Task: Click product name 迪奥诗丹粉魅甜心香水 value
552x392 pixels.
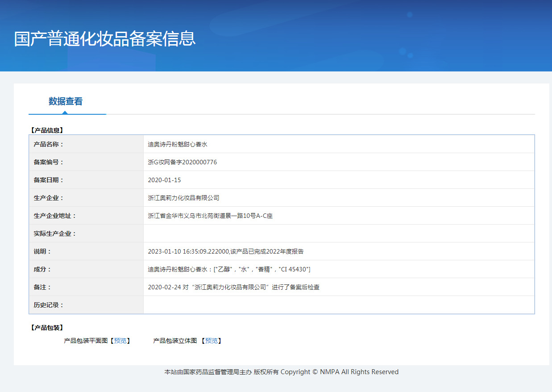Action: click(178, 144)
